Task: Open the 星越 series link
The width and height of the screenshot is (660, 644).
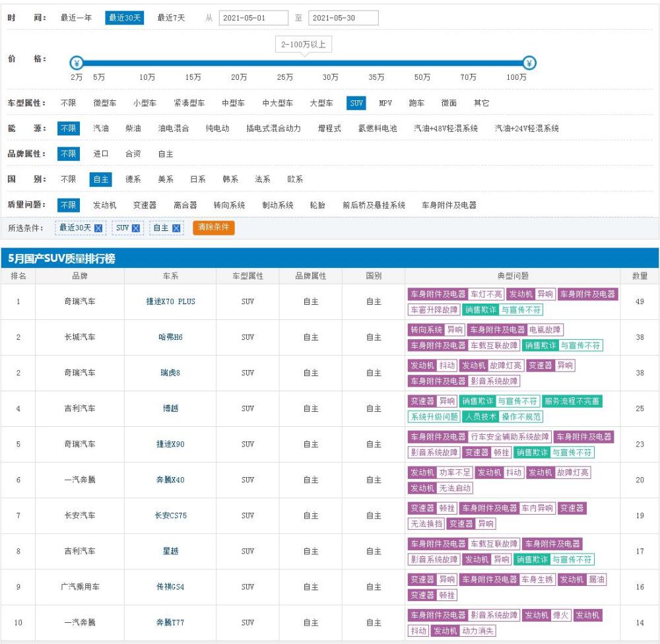Action: click(170, 551)
